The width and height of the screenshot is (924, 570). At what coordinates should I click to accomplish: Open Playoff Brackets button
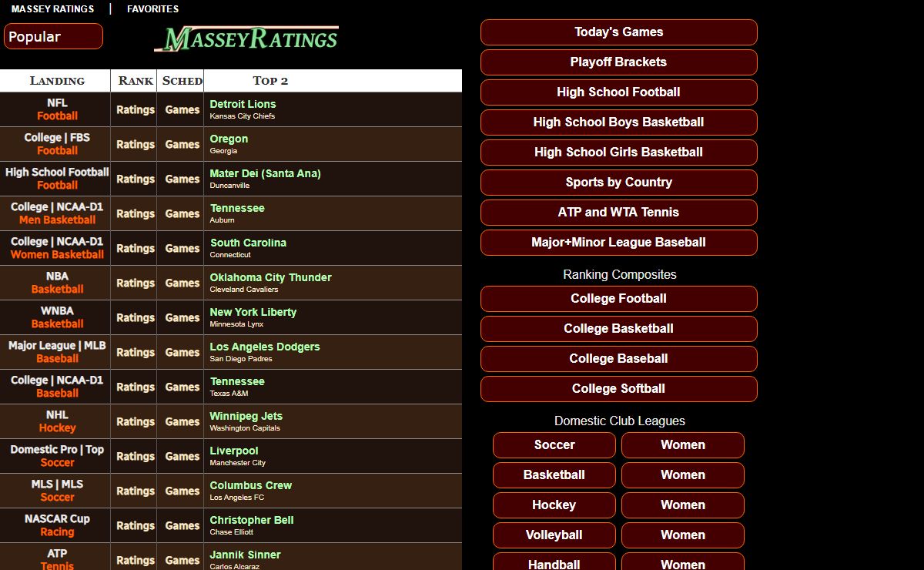pos(618,62)
